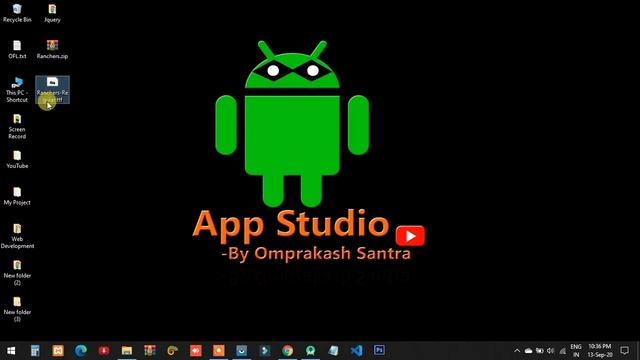The image size is (640, 360).
Task: Open the network signal tray icon
Action: tap(562, 351)
